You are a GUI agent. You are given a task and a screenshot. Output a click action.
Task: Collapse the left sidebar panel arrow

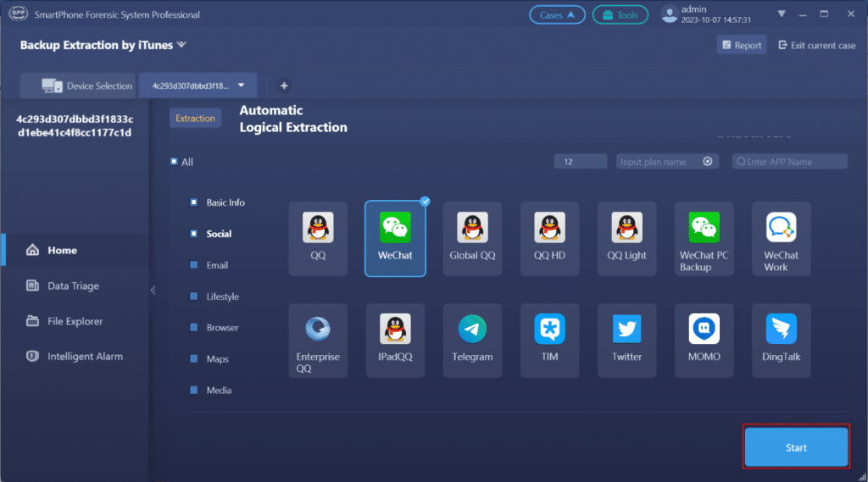pyautogui.click(x=153, y=290)
